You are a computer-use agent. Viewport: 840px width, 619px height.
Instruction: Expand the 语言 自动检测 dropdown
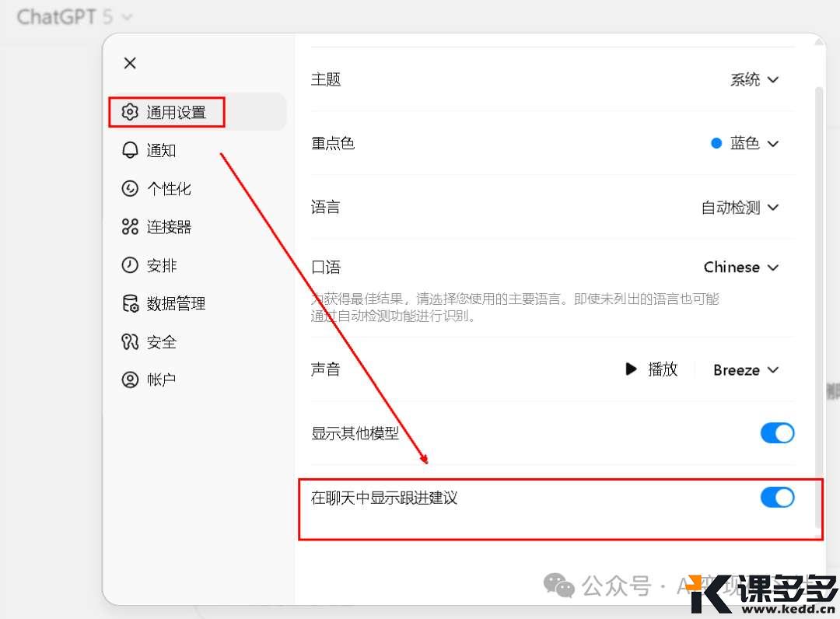click(740, 208)
